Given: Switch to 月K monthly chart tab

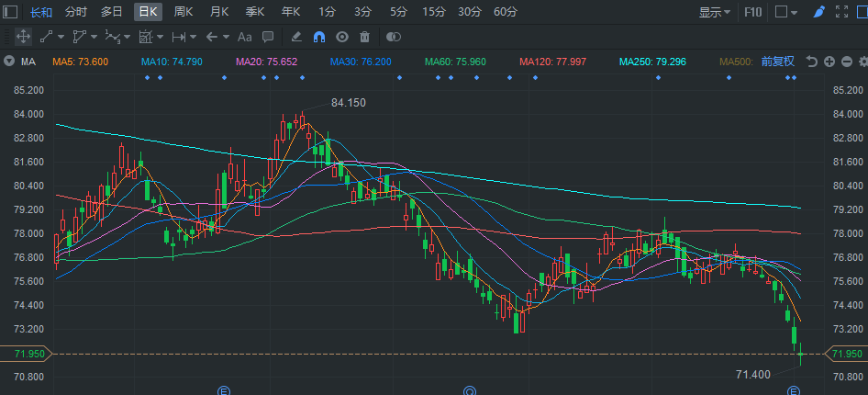Looking at the screenshot, I should point(219,12).
